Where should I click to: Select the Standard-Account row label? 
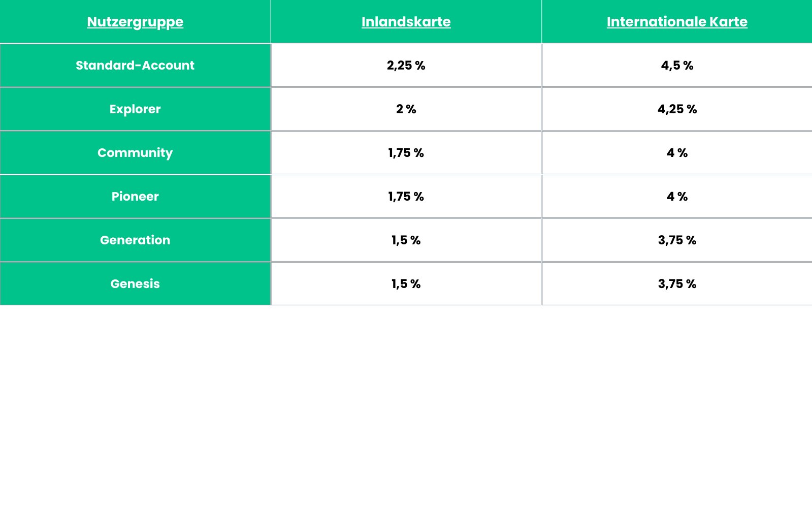[x=135, y=66]
